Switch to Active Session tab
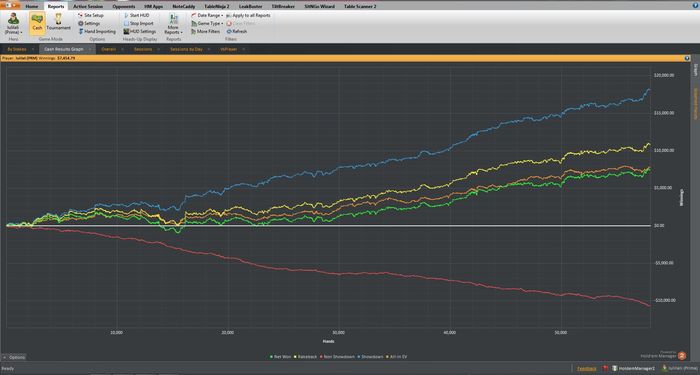The image size is (700, 375). pos(88,7)
